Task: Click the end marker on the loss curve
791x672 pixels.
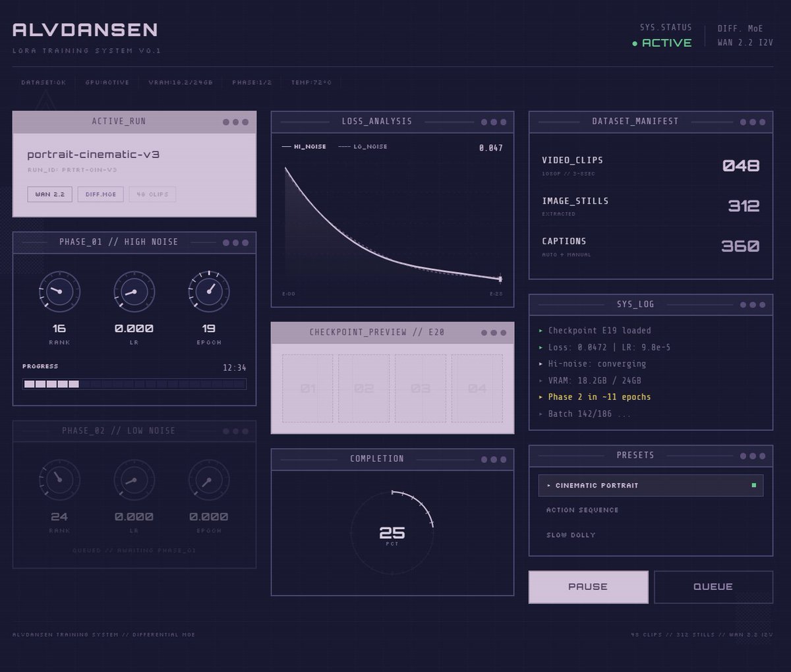Action: click(500, 279)
